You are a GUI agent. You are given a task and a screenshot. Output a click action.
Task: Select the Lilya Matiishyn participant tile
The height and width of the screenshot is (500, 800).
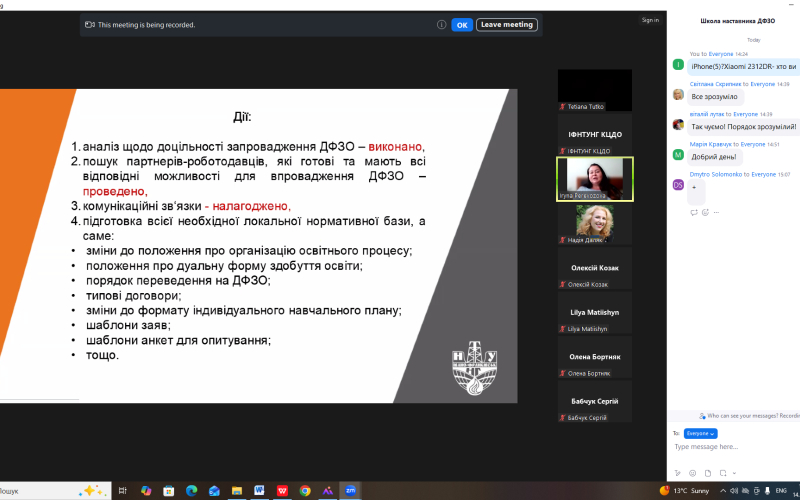595,312
